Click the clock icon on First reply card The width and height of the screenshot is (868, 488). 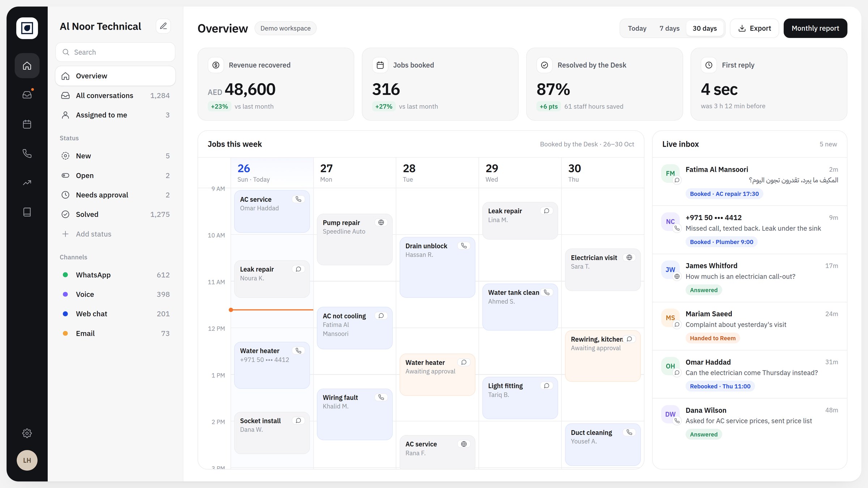[x=709, y=65]
